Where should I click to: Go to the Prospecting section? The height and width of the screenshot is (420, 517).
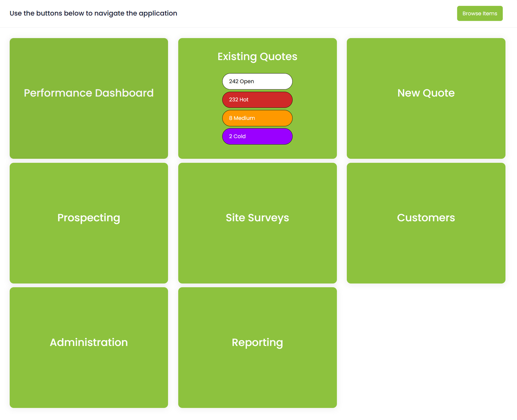click(89, 223)
